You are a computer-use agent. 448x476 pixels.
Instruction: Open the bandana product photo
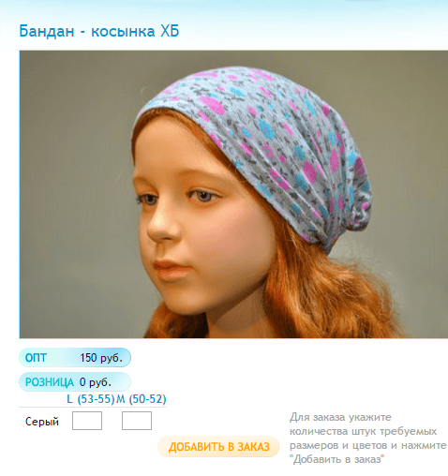(233, 194)
